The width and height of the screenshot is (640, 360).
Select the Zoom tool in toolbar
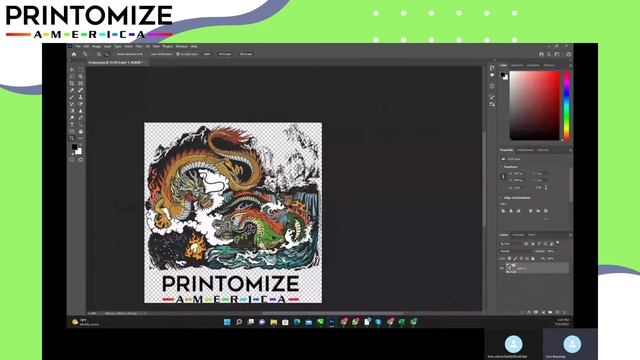click(71, 138)
